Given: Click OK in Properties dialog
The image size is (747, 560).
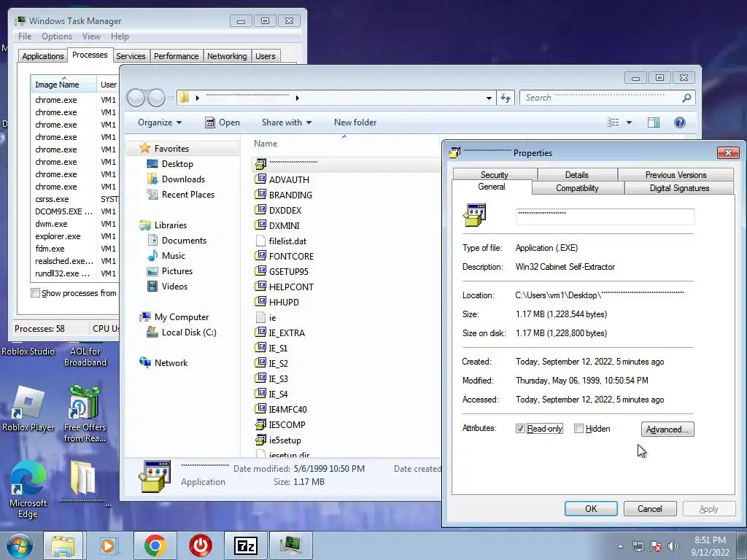Looking at the screenshot, I should [591, 508].
